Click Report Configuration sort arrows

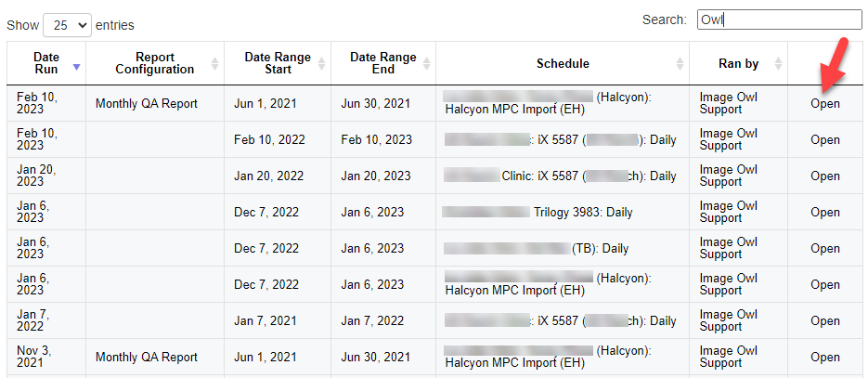pos(214,64)
